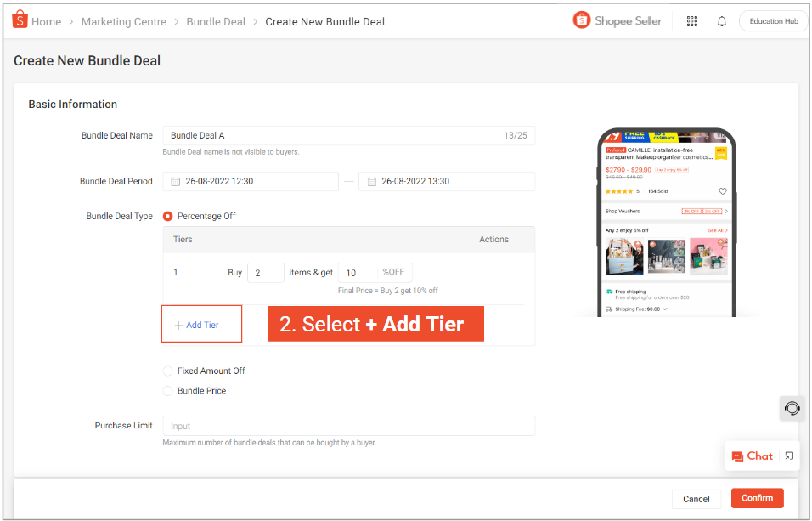The width and height of the screenshot is (812, 521).
Task: Open Shop Vouchers row in preview
Action: coord(667,211)
